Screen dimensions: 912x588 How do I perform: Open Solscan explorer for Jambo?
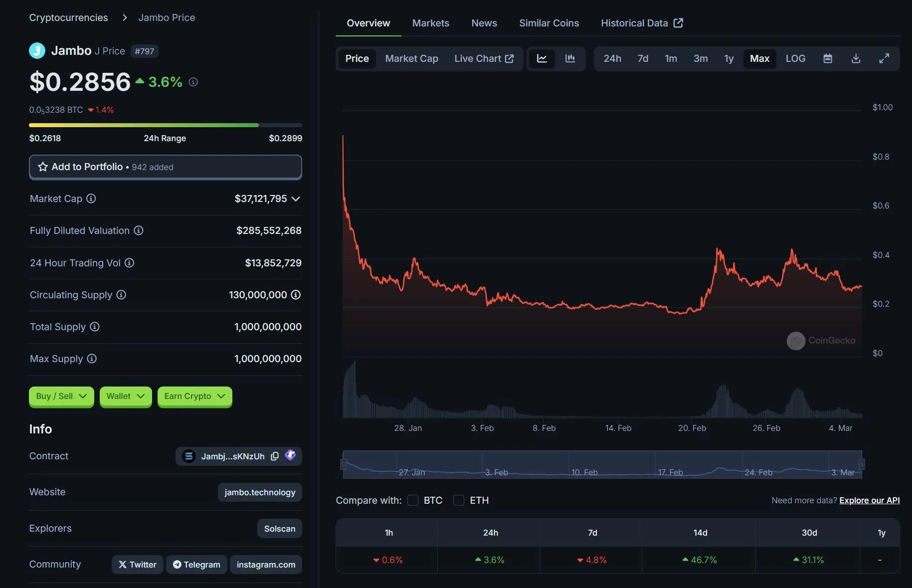coord(279,528)
